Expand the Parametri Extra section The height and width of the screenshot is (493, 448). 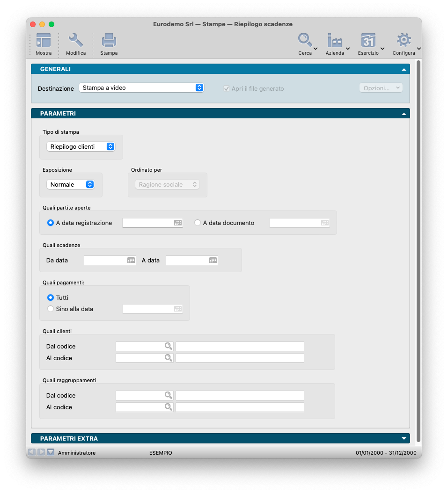coord(220,438)
